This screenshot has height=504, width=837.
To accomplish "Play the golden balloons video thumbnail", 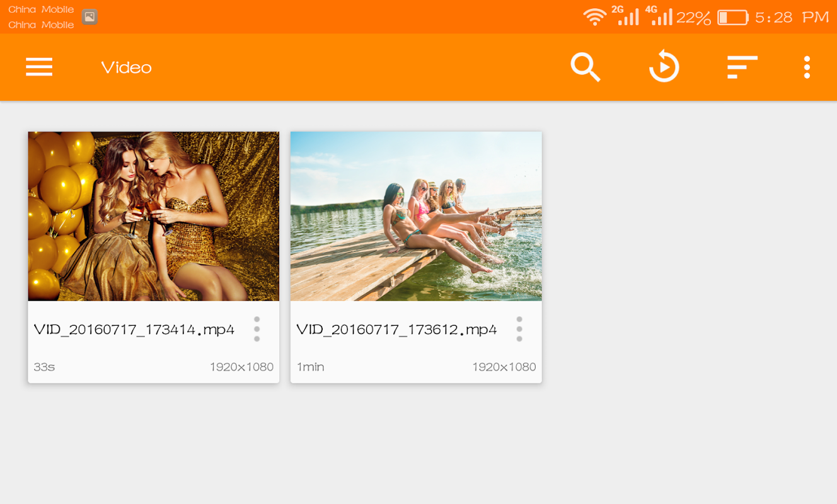I will [154, 216].
